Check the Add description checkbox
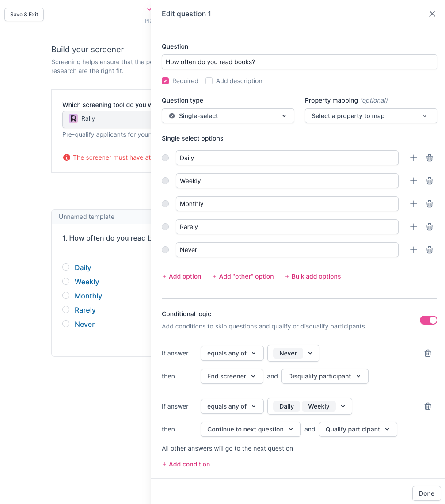This screenshot has height=504, width=445. tap(209, 81)
